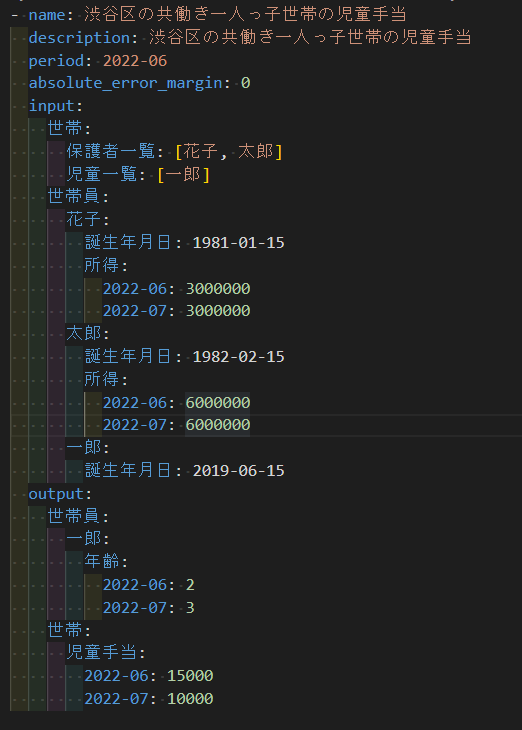This screenshot has width=522, height=730.
Task: Click the 世帯 key under input
Action: (x=65, y=128)
